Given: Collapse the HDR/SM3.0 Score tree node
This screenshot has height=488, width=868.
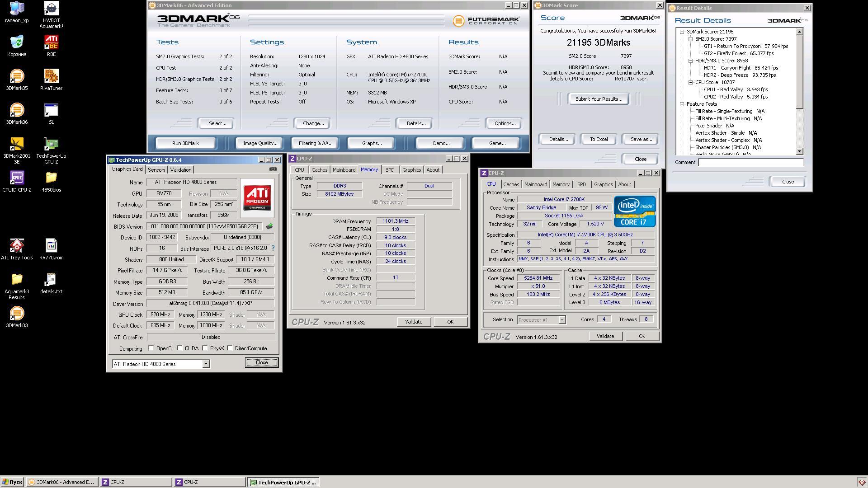Looking at the screenshot, I should tap(691, 61).
